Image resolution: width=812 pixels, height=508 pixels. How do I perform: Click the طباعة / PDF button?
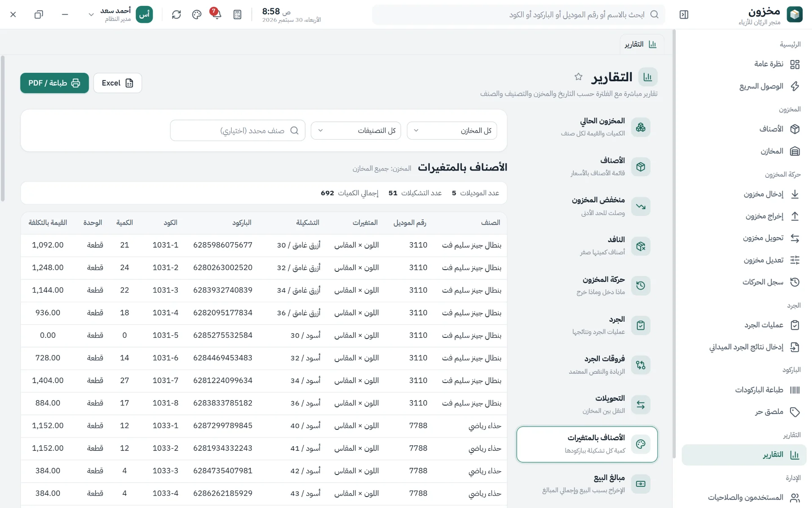55,83
